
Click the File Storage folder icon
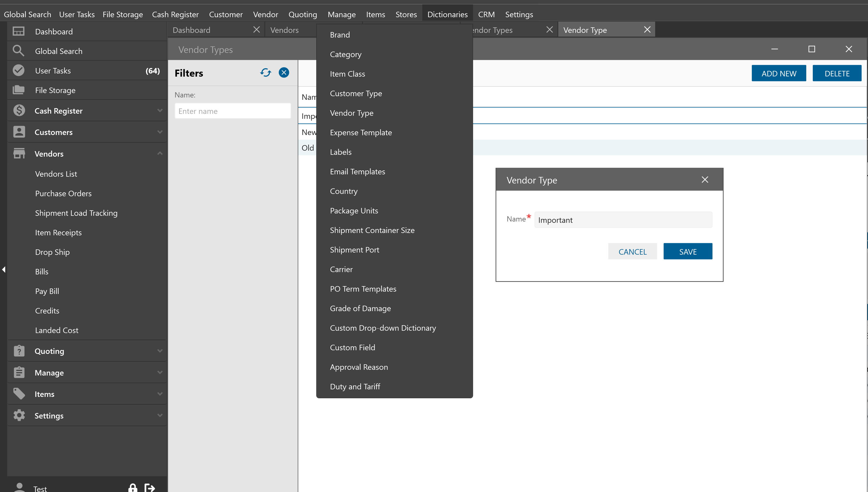point(18,90)
